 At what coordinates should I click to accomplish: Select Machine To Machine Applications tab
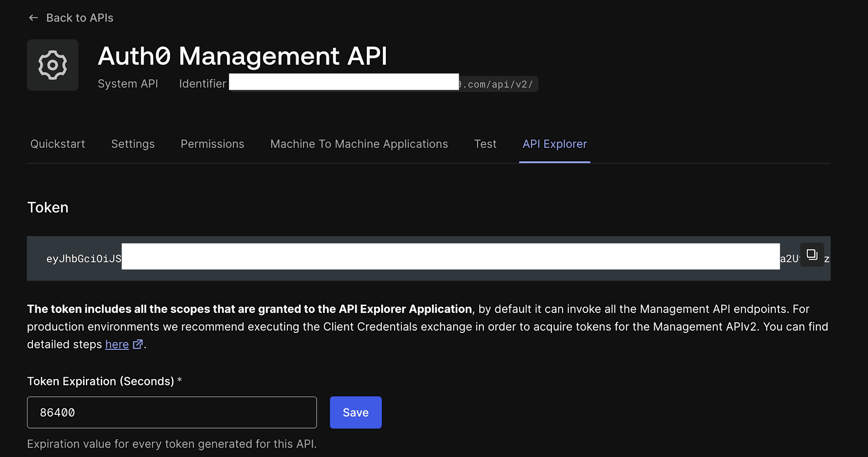pyautogui.click(x=359, y=144)
